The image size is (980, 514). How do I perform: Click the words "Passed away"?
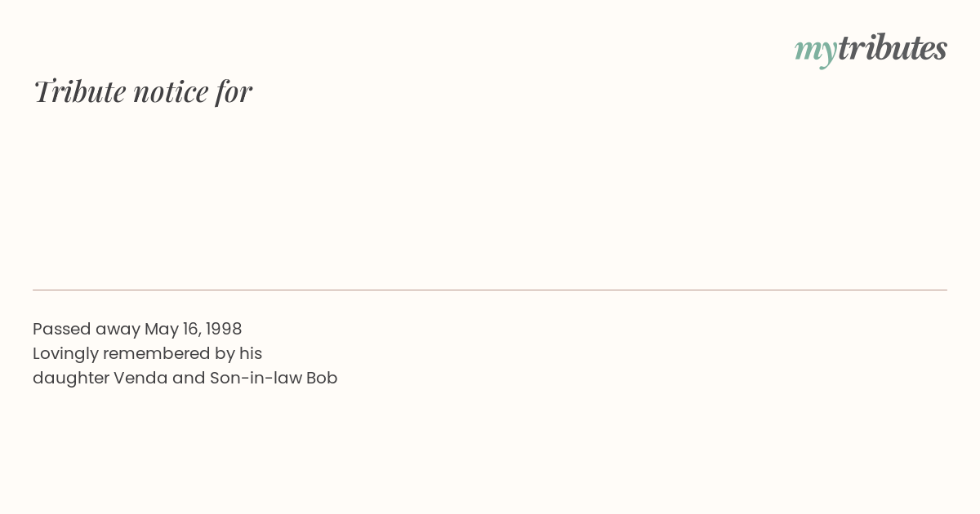86,329
